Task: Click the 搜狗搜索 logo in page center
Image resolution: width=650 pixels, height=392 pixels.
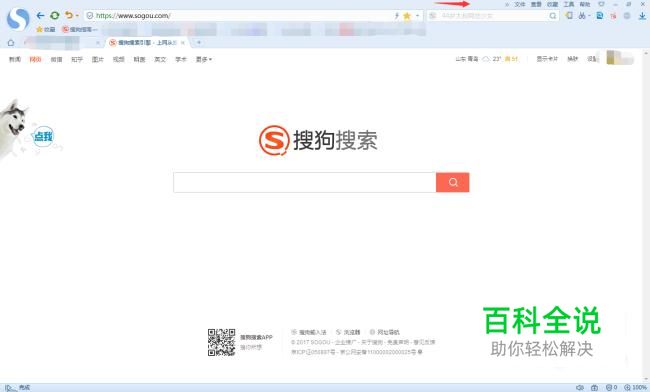Action: 318,140
